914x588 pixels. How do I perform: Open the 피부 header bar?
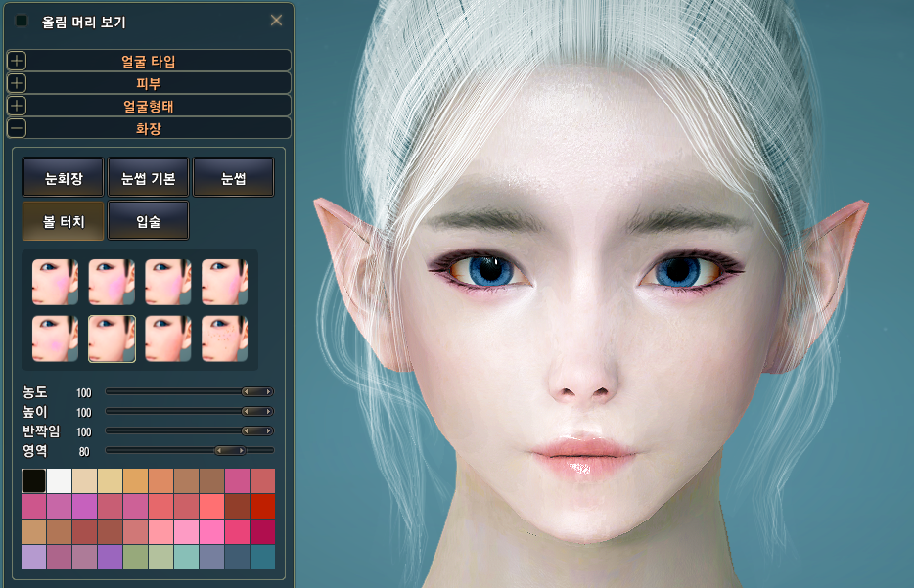[149, 83]
